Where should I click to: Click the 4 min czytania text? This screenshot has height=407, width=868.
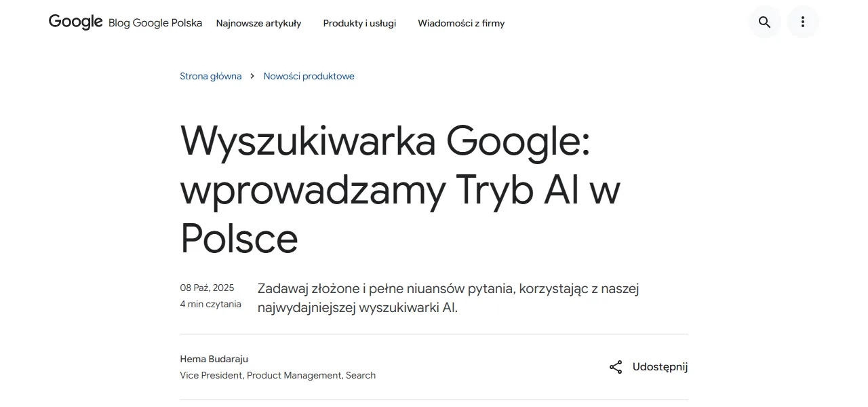[210, 304]
